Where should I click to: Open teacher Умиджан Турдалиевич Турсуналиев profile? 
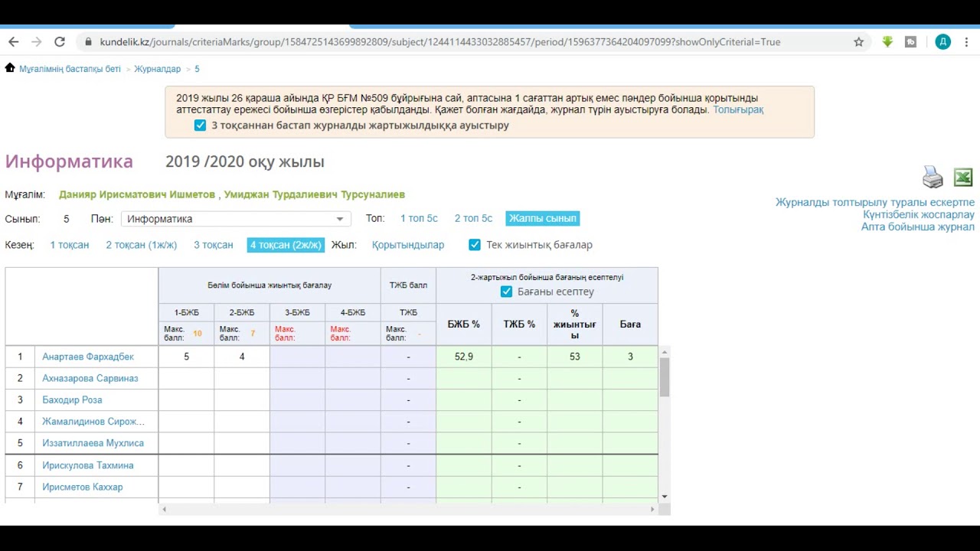(315, 195)
